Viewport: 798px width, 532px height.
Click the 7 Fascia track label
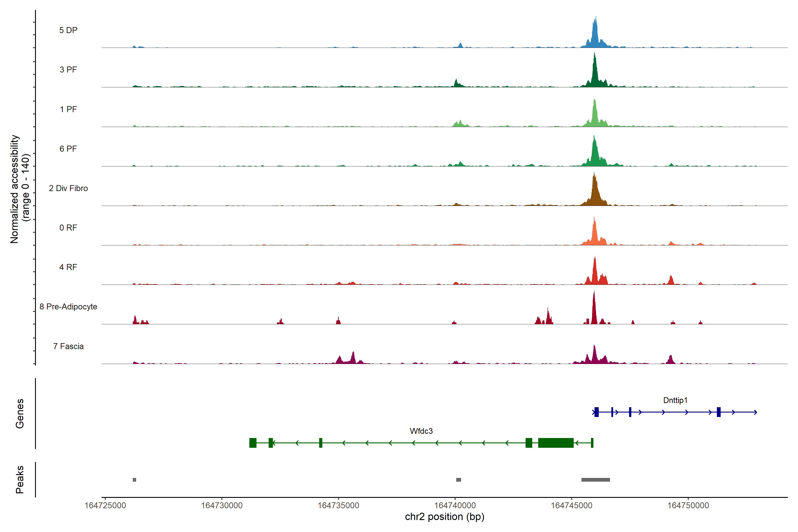click(68, 346)
